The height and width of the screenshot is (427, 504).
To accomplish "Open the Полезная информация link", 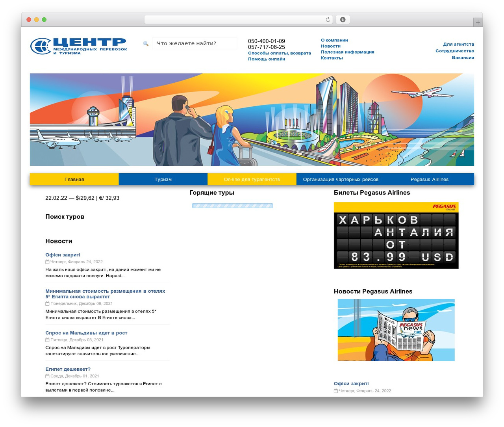I will tap(348, 52).
